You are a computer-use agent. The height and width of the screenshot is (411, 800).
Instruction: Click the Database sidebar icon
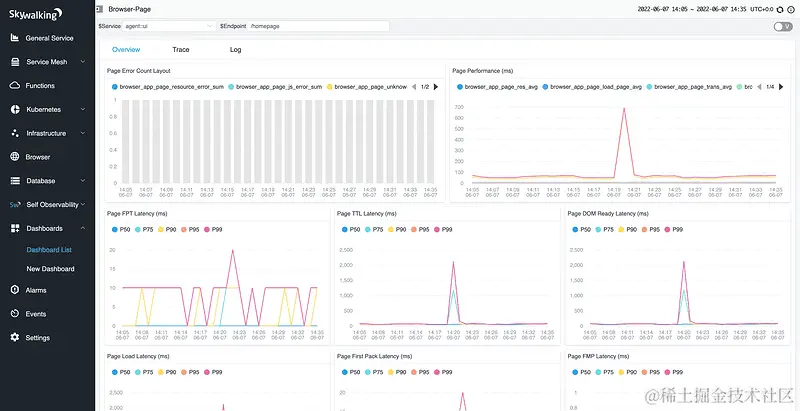click(x=15, y=181)
